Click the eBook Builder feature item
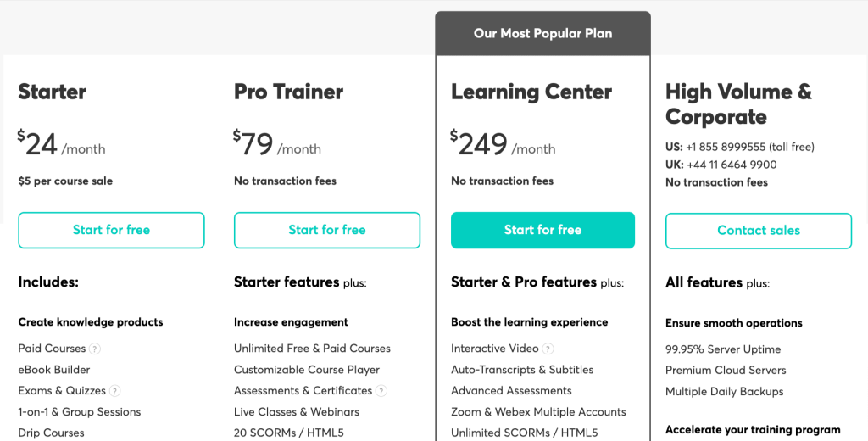The image size is (868, 441). 54,370
